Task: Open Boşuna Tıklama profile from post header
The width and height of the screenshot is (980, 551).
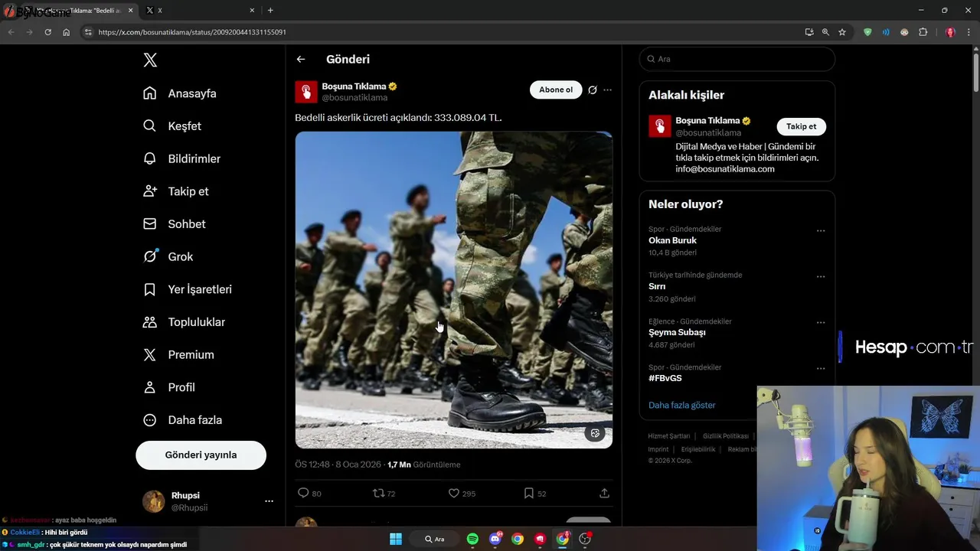Action: tap(354, 86)
